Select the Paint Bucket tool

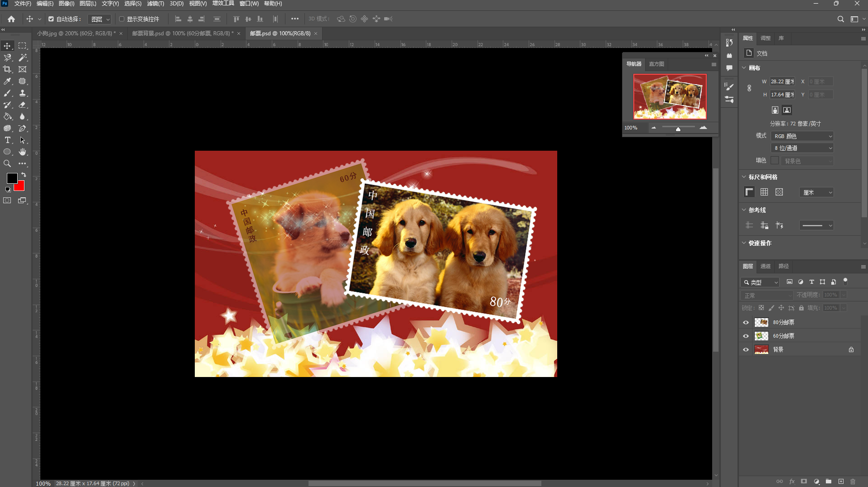click(7, 116)
